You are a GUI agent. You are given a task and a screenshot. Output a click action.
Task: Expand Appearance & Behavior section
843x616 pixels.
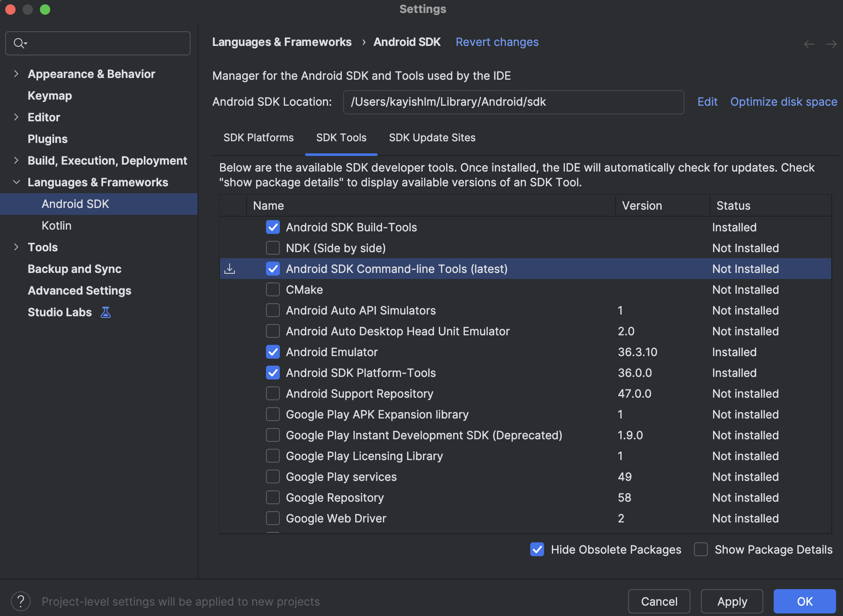(16, 74)
